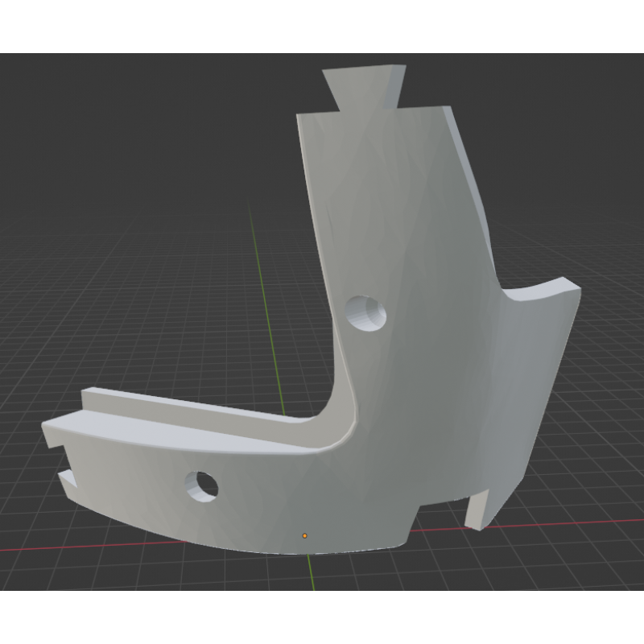
Task: Select the upper circular hole in the model
Action: (367, 311)
